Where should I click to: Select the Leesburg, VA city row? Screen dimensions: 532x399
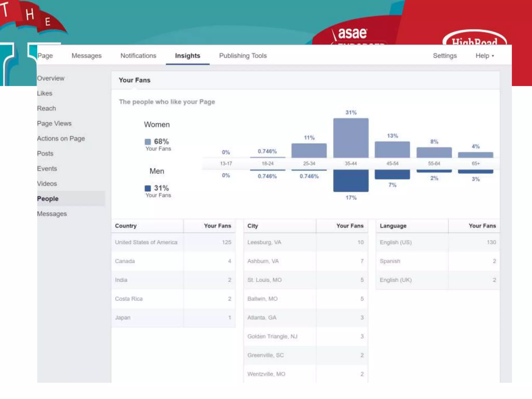(264, 242)
